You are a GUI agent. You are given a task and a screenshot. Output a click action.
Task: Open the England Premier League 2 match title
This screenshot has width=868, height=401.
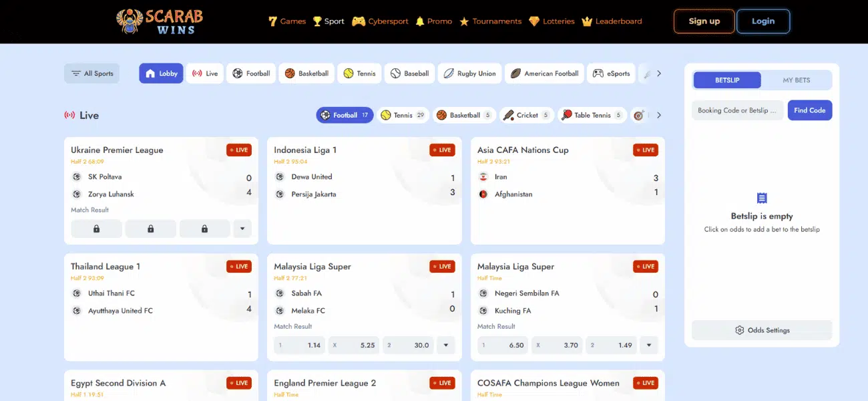(325, 383)
